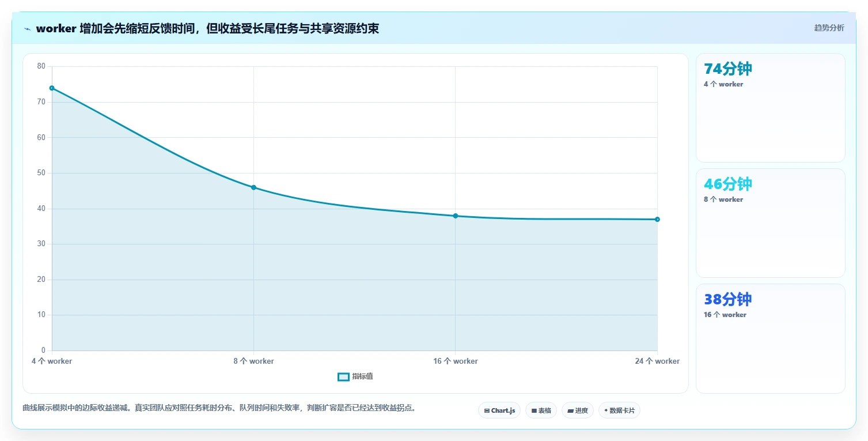The image size is (868, 441).
Task: Open the 46分钟 stat card
Action: coord(771,223)
